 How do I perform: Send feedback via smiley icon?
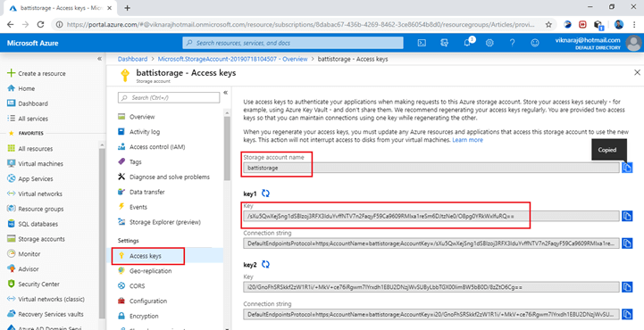(534, 43)
